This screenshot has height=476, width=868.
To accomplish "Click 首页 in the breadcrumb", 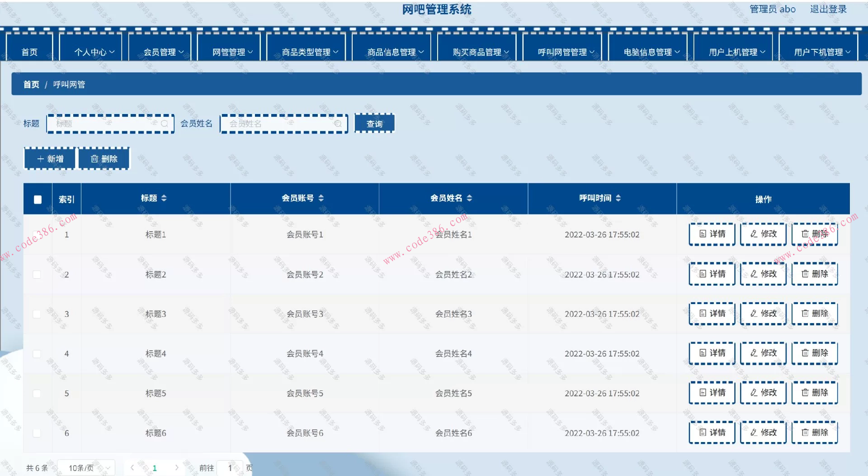I will tap(31, 85).
